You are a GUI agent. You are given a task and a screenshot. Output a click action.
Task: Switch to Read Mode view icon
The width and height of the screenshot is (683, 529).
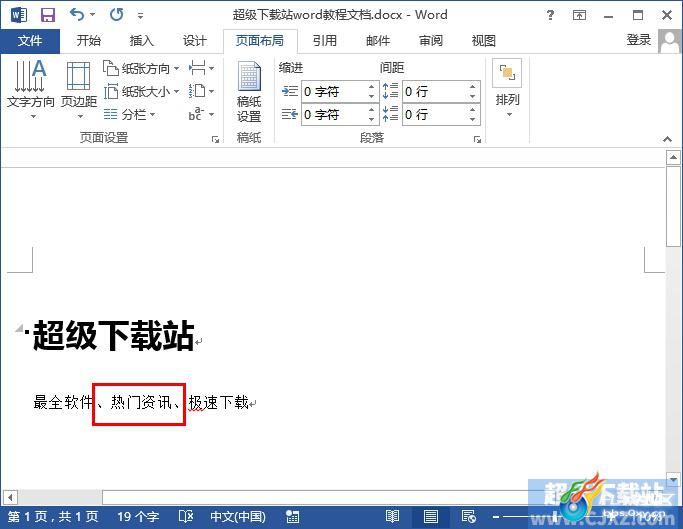point(392,517)
